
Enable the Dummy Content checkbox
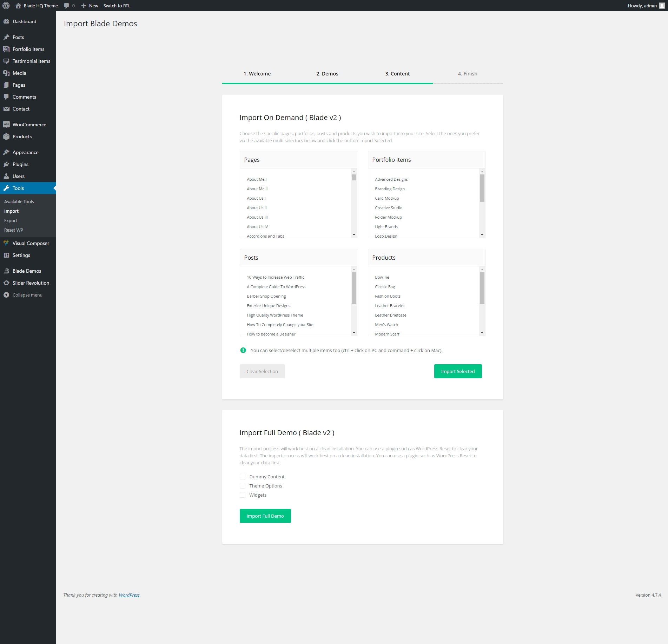tap(243, 477)
